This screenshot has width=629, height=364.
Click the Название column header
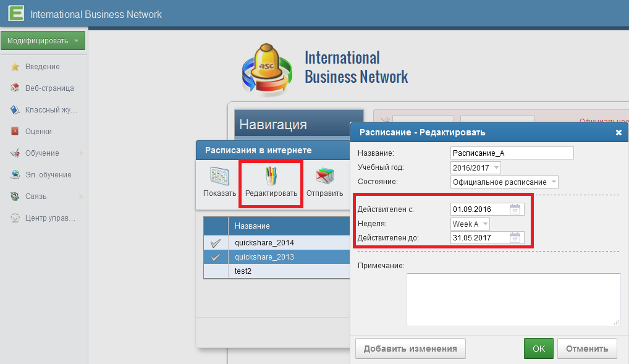(289, 226)
